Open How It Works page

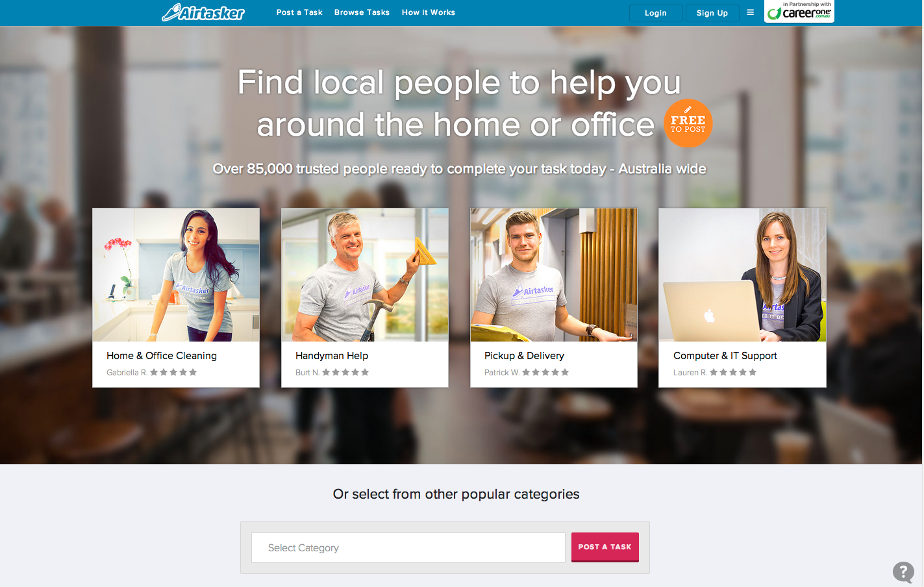tap(429, 12)
